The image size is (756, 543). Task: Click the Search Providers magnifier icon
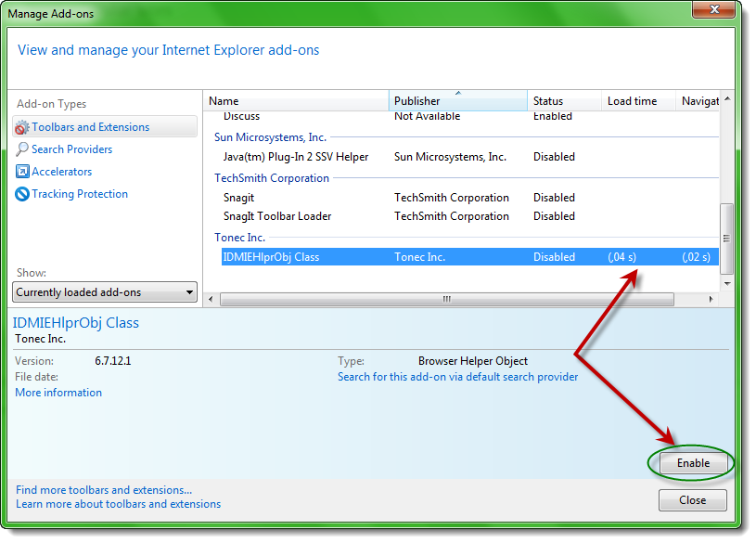pos(21,149)
